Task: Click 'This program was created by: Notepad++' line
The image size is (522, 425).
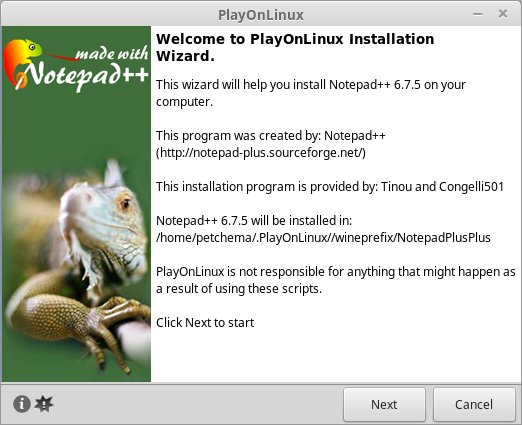Action: (271, 136)
